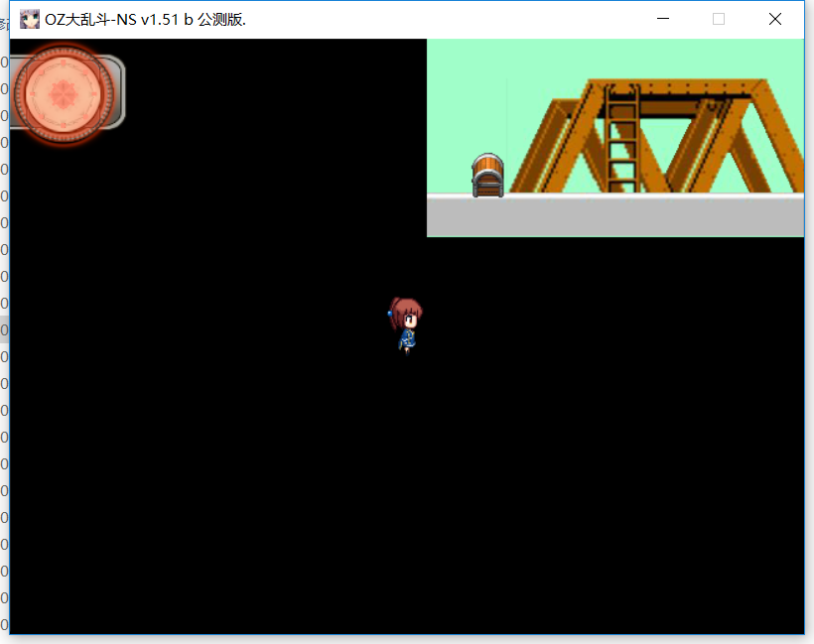Click the glowing red orb emblem
This screenshot has height=644, width=814.
tap(64, 93)
